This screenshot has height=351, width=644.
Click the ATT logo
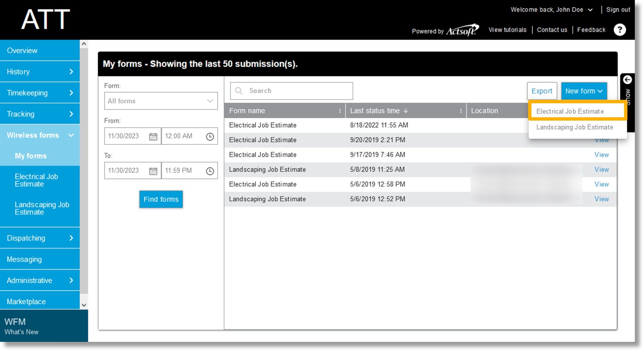tap(45, 19)
